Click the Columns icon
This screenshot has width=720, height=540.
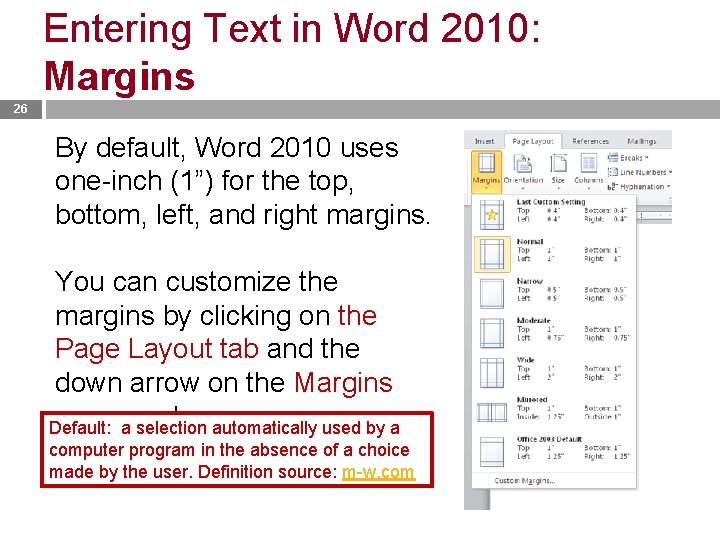[x=588, y=163]
